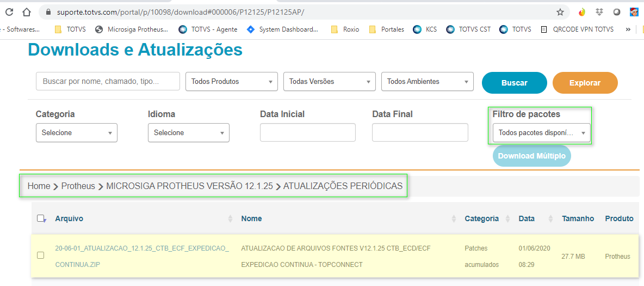Open the QRCODE VPN TOTVS bookmark

point(577,29)
